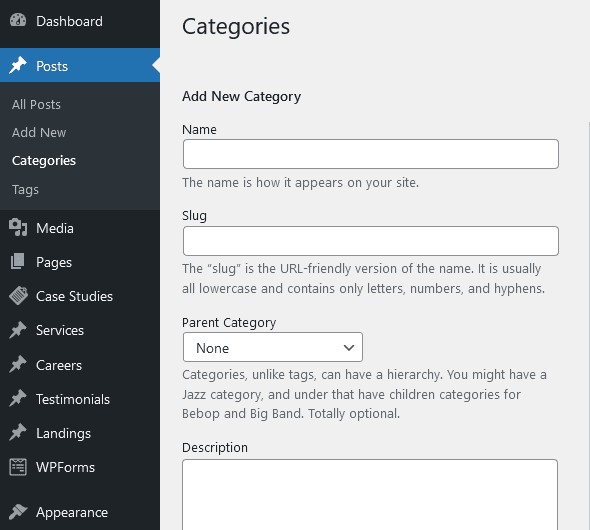Open Landings menu item

tap(80, 433)
